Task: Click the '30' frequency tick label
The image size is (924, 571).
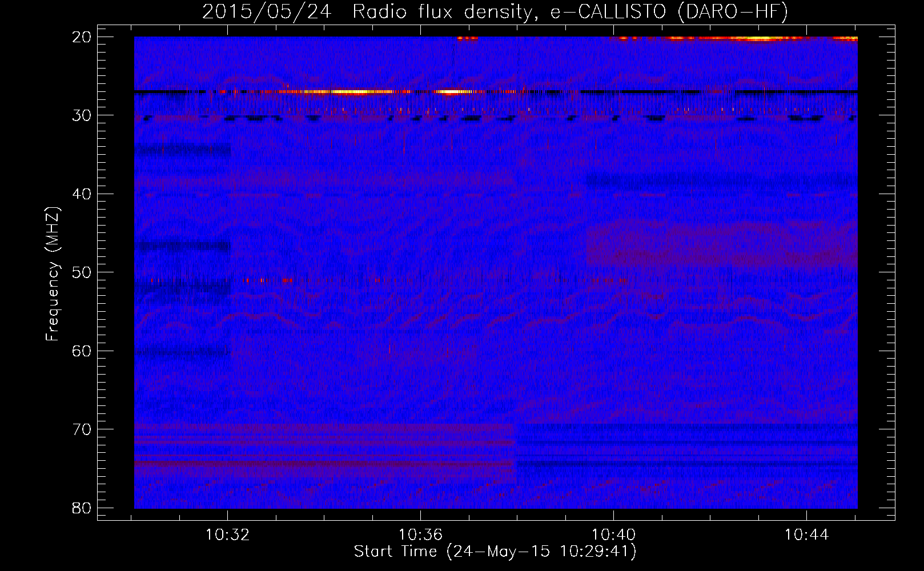Action: pos(82,115)
